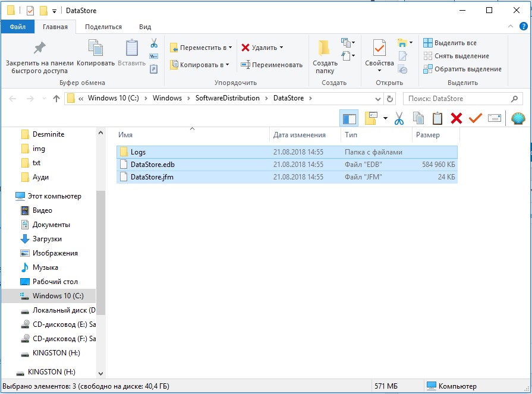Switch to the Вид ribbon tab
This screenshot has height=394, width=532.
(x=145, y=27)
